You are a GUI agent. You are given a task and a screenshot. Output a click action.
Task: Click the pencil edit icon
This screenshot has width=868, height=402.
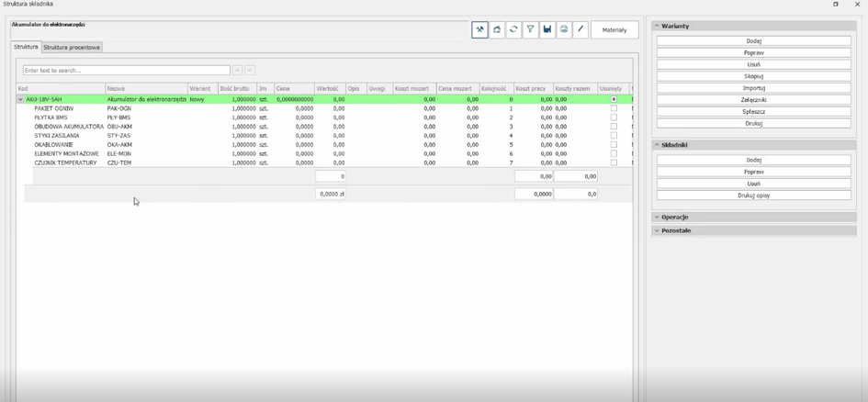581,30
